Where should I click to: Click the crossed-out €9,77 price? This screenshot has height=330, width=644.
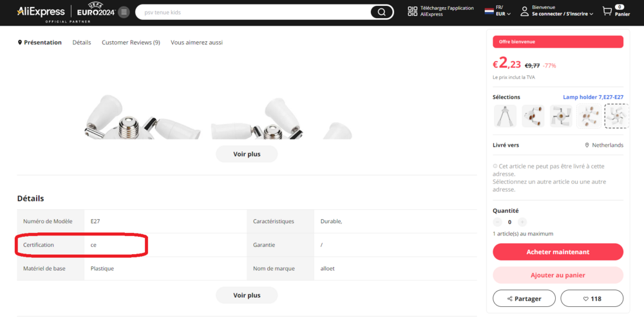533,66
